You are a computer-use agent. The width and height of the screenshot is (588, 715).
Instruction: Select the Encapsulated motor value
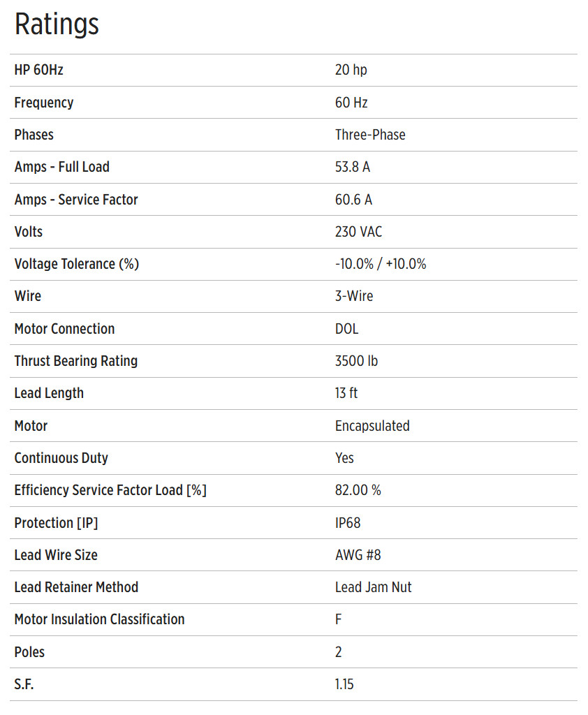pos(372,426)
